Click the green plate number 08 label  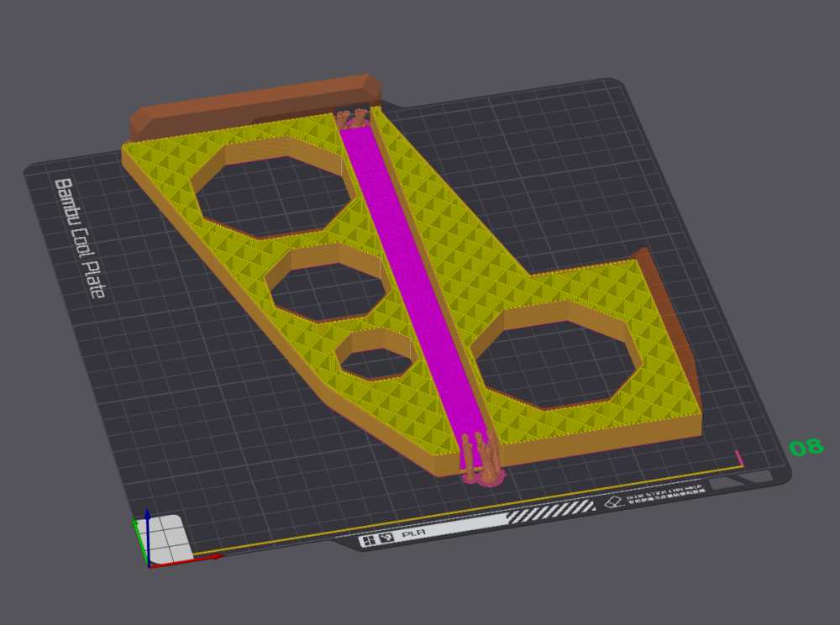pyautogui.click(x=806, y=447)
